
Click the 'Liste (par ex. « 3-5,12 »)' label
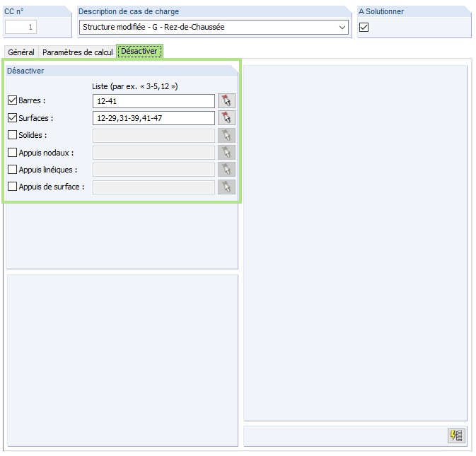tap(135, 86)
